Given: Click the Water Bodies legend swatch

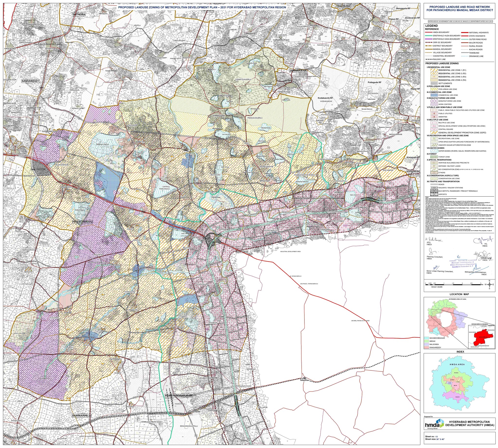Looking at the screenshot, I should [434, 151].
